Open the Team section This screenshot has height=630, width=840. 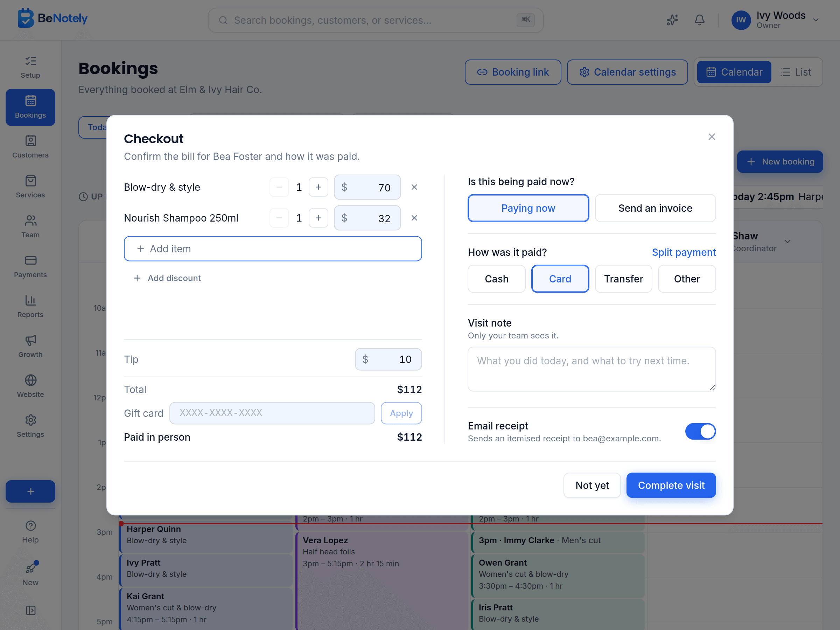(30, 227)
